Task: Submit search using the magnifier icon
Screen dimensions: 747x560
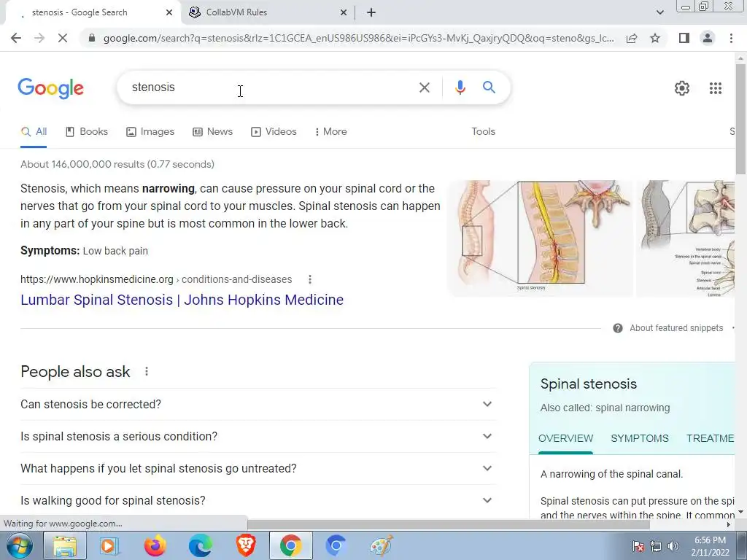Action: click(x=489, y=87)
